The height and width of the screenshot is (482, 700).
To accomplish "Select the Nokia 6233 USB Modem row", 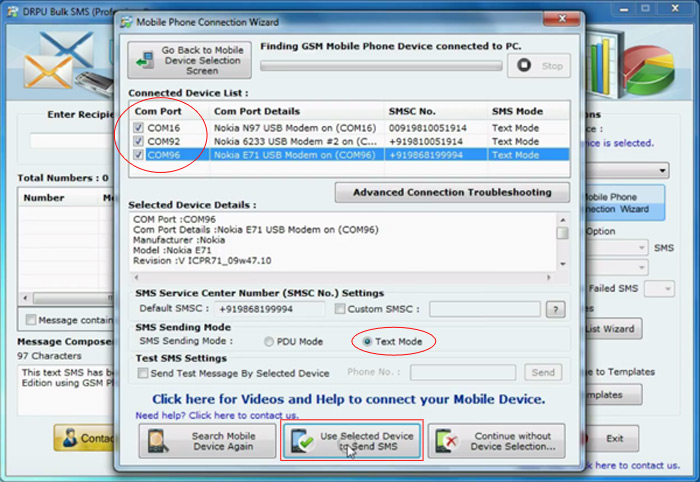I will tap(349, 141).
